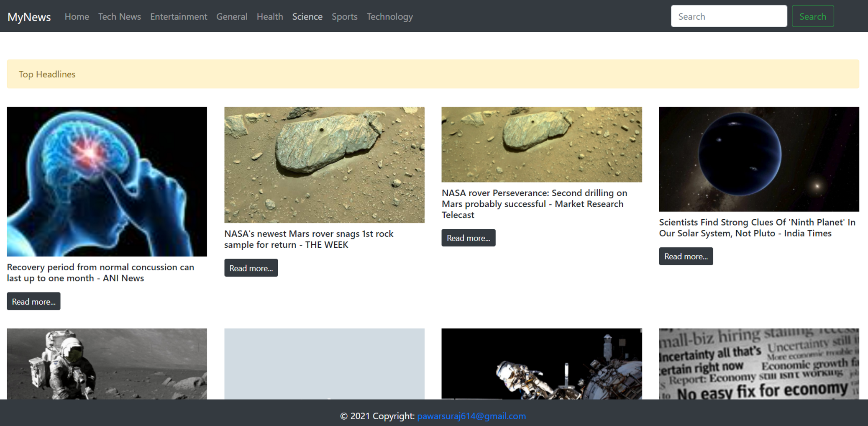Select the General news category
Viewport: 868px width, 426px height.
pos(232,16)
